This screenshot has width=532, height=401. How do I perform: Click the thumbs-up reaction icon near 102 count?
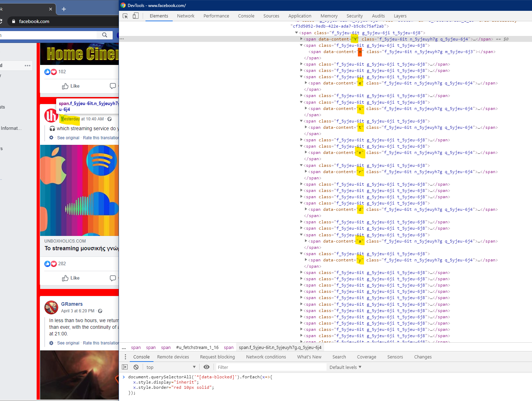tap(47, 72)
